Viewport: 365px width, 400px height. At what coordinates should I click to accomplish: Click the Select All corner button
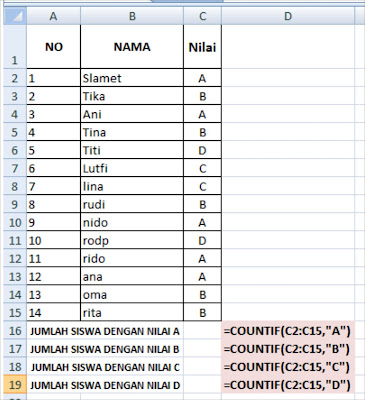(x=15, y=16)
